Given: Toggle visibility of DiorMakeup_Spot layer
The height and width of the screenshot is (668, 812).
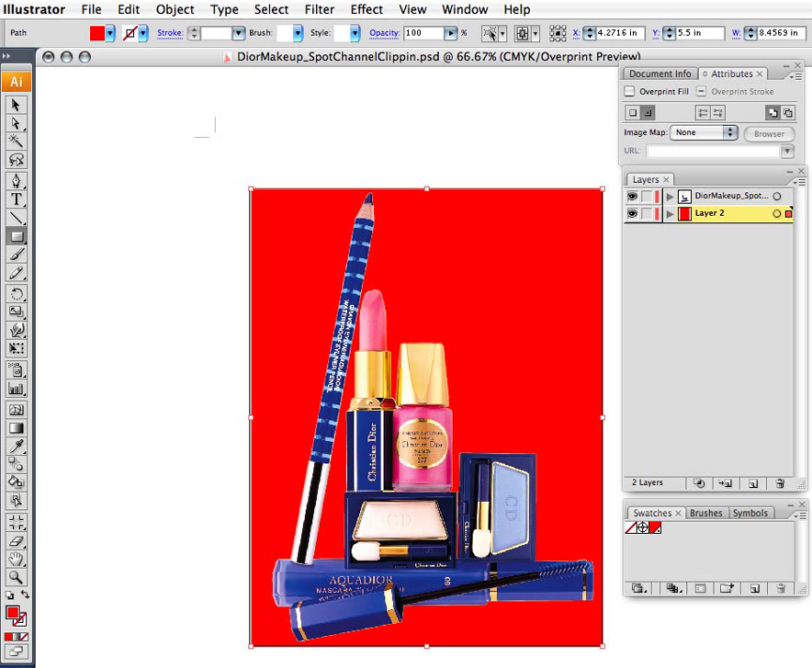Looking at the screenshot, I should 632,197.
